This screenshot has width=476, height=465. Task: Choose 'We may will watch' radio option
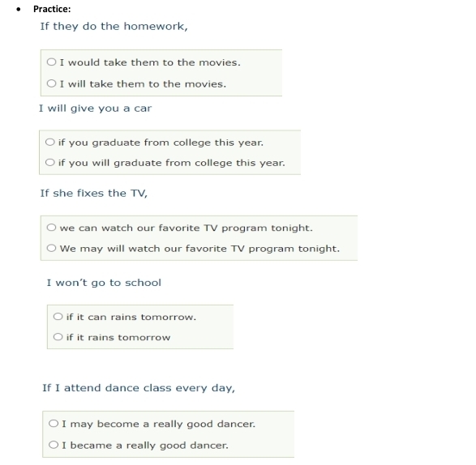[x=51, y=248]
